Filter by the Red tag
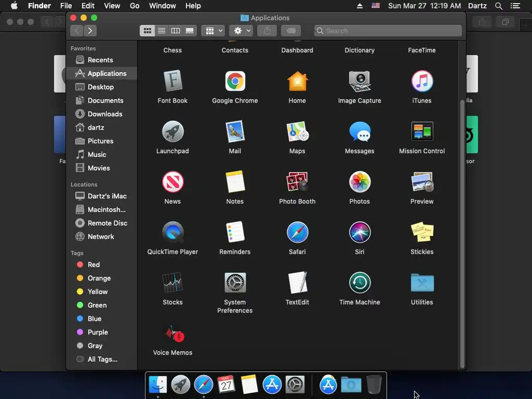The width and height of the screenshot is (532, 399). 101,264
